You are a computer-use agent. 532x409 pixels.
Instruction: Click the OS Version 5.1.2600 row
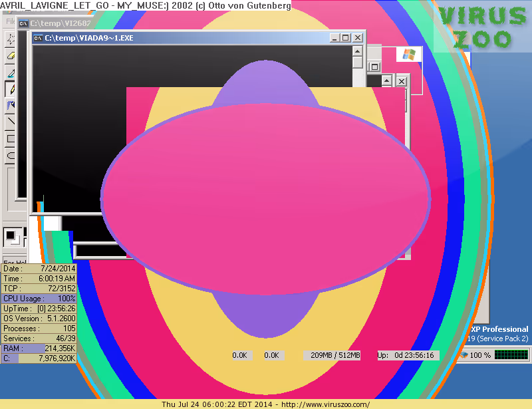[x=39, y=319]
